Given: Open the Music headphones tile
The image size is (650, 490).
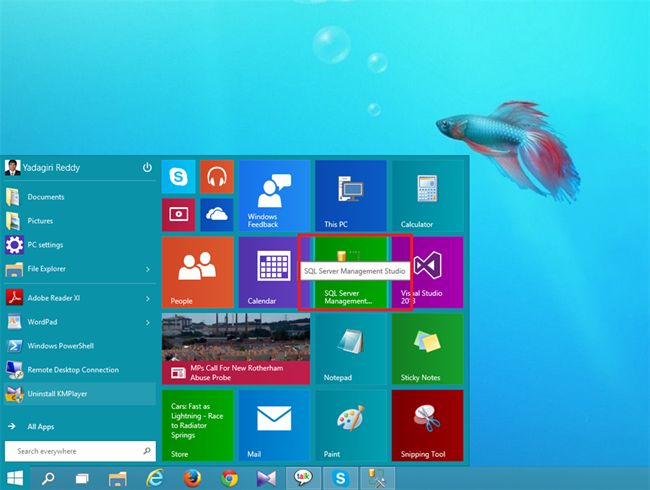Looking at the screenshot, I should pyautogui.click(x=217, y=177).
